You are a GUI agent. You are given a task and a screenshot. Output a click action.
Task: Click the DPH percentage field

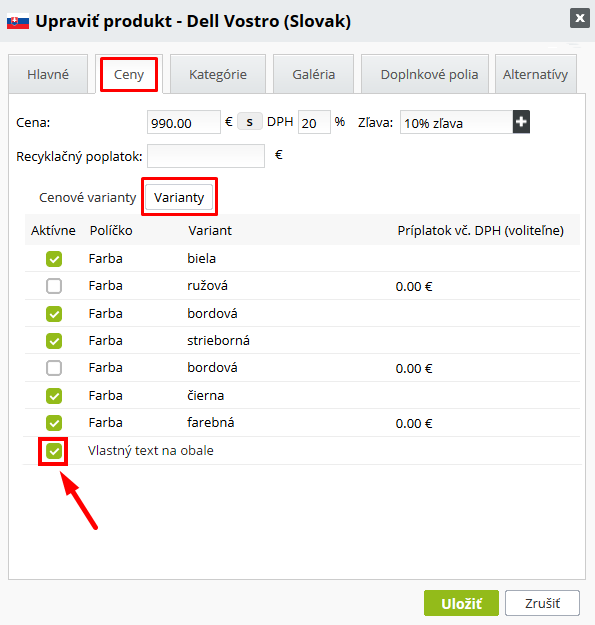[x=314, y=122]
